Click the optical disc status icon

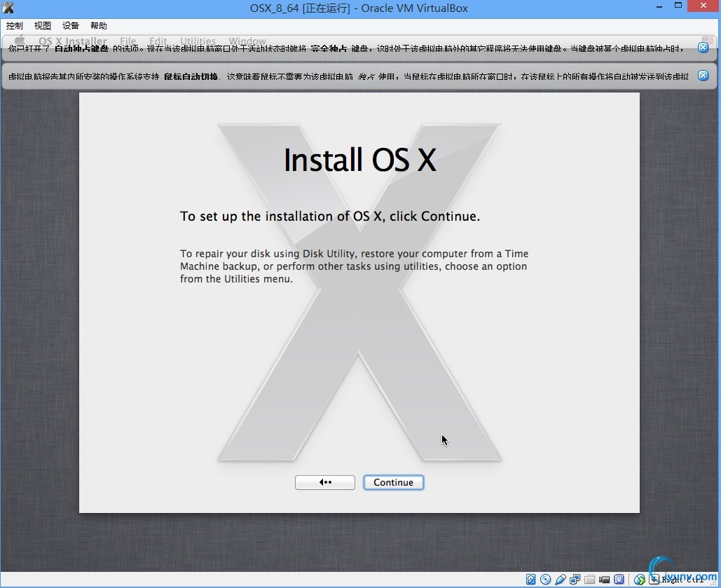(x=545, y=580)
